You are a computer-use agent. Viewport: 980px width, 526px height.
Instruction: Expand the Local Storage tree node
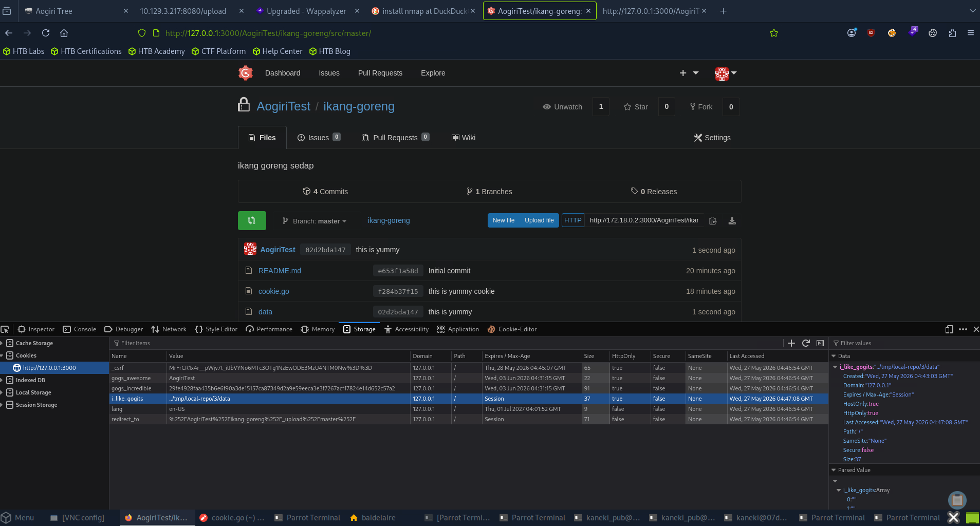tap(3, 392)
